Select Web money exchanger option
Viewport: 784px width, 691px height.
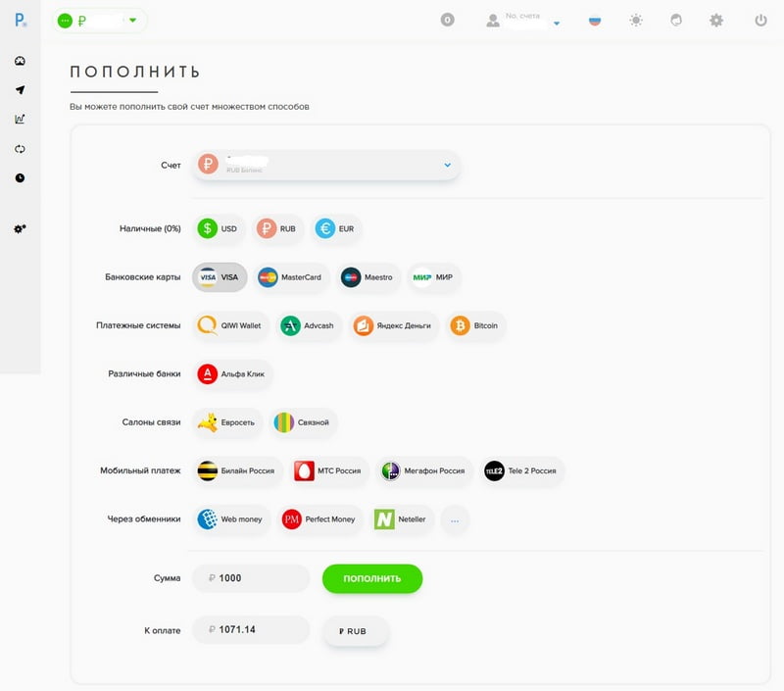pos(231,519)
